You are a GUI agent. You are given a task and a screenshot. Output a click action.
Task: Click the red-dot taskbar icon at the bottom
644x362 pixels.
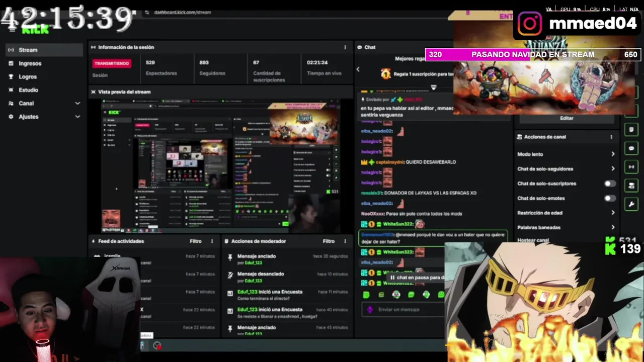[157, 346]
